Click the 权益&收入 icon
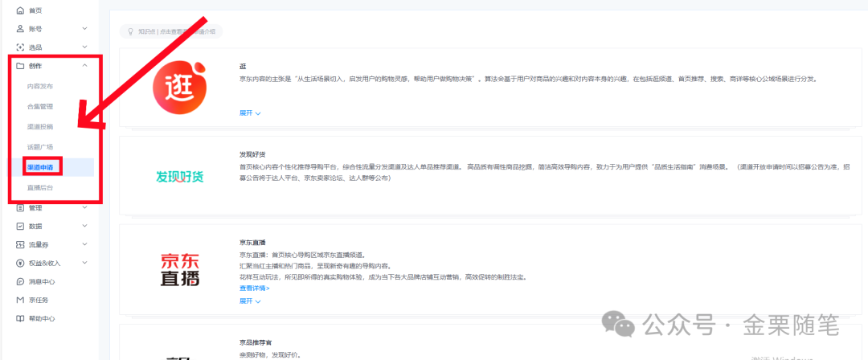The height and width of the screenshot is (360, 868). 20,263
